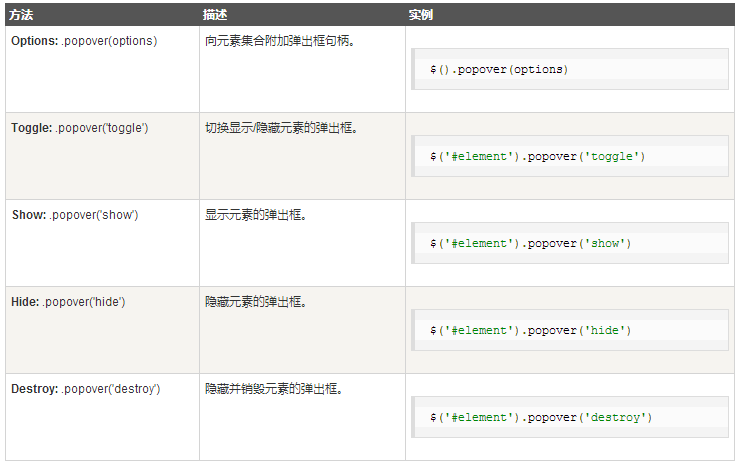Click description 隐藏并销毁元素的弹出框
The width and height of the screenshot is (738, 467).
(x=274, y=389)
